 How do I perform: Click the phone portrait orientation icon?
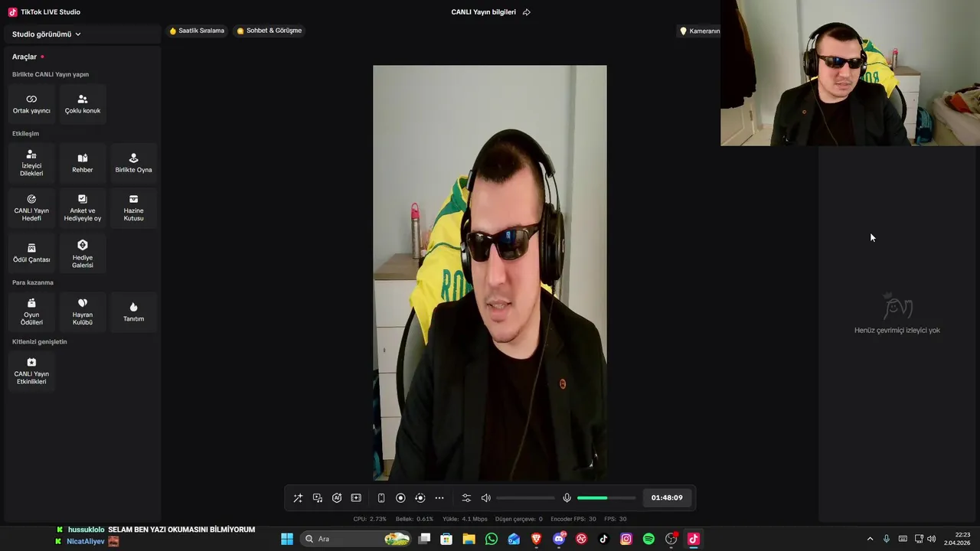click(381, 498)
